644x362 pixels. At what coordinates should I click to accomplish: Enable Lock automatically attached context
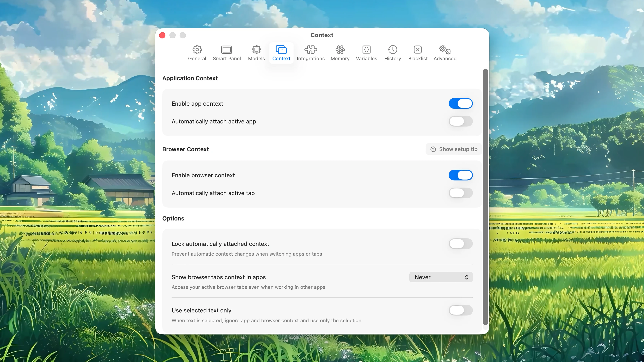click(x=460, y=244)
